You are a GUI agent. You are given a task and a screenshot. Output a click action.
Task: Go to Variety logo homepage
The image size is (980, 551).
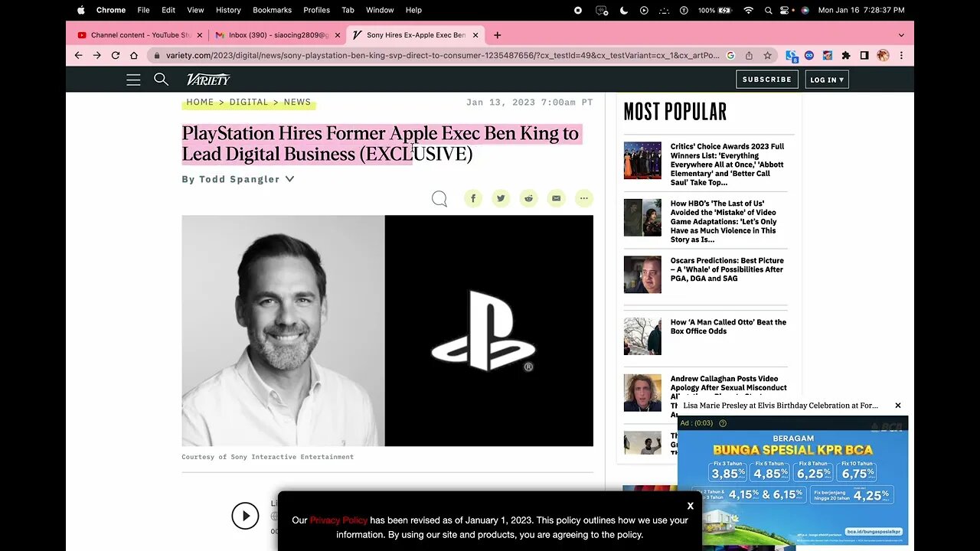point(208,80)
